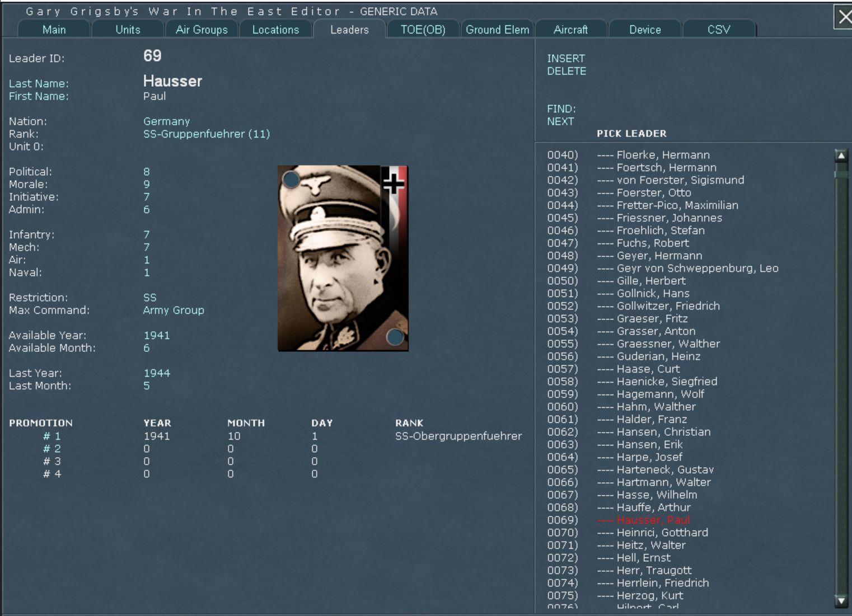
Task: Select leader Gille, Herbert
Action: pyautogui.click(x=641, y=281)
